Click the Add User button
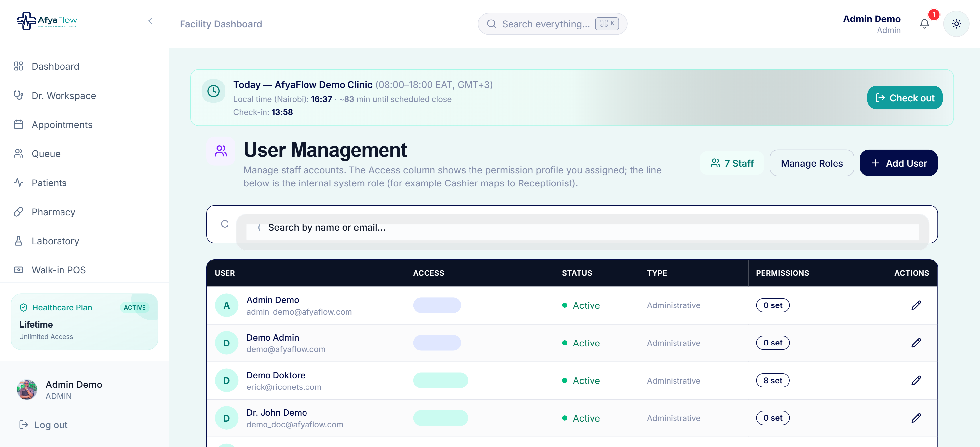The image size is (980, 447). (899, 163)
